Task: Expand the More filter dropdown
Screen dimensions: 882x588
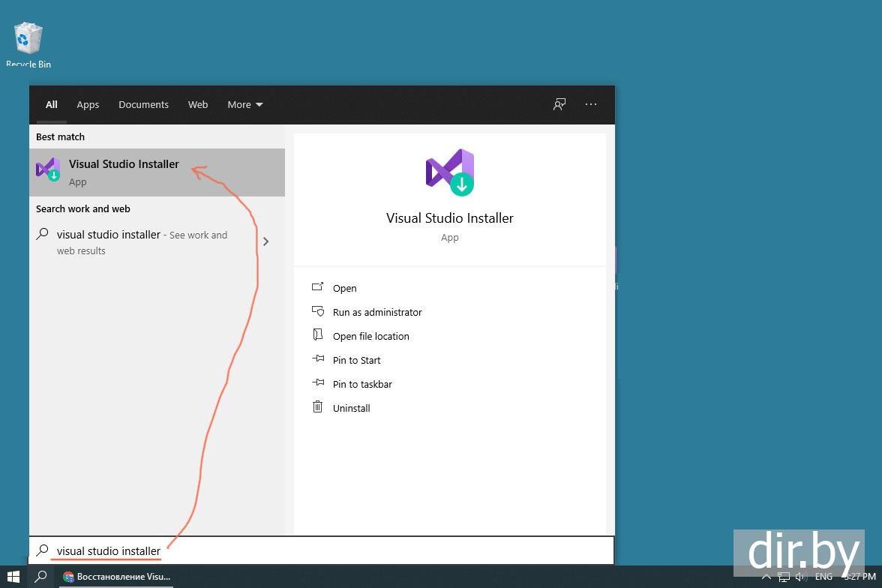Action: (x=244, y=105)
